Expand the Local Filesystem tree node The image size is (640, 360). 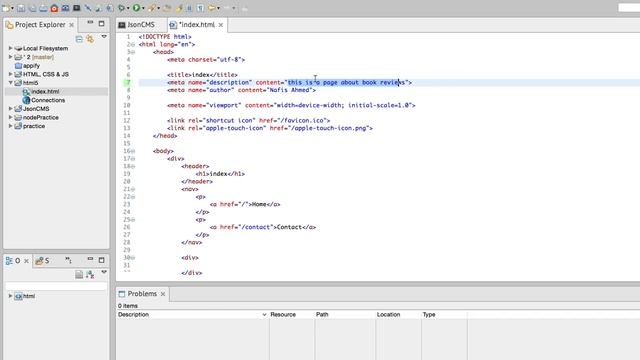pos(10,48)
